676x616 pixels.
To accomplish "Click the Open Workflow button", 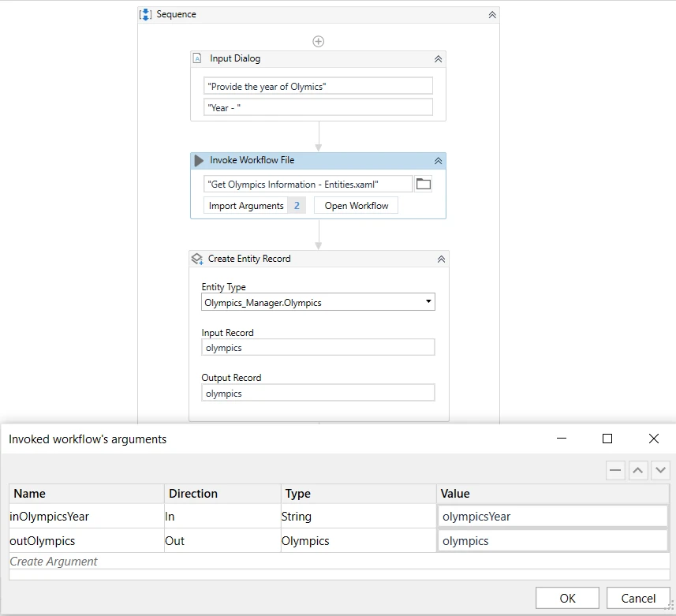I will pyautogui.click(x=356, y=206).
